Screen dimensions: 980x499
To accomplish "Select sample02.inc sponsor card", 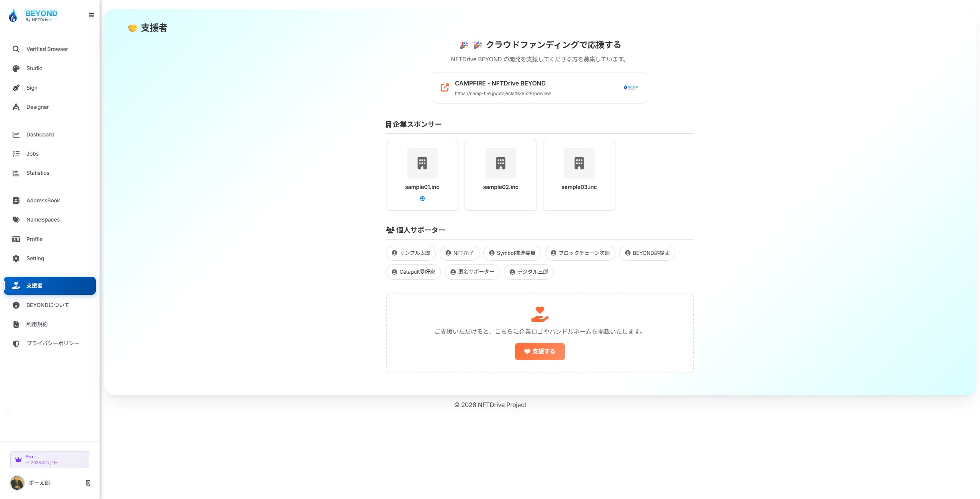I will point(500,175).
